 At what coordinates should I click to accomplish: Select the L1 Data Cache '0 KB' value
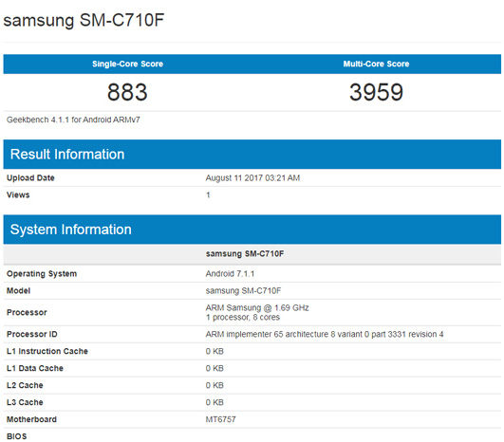[x=215, y=368]
